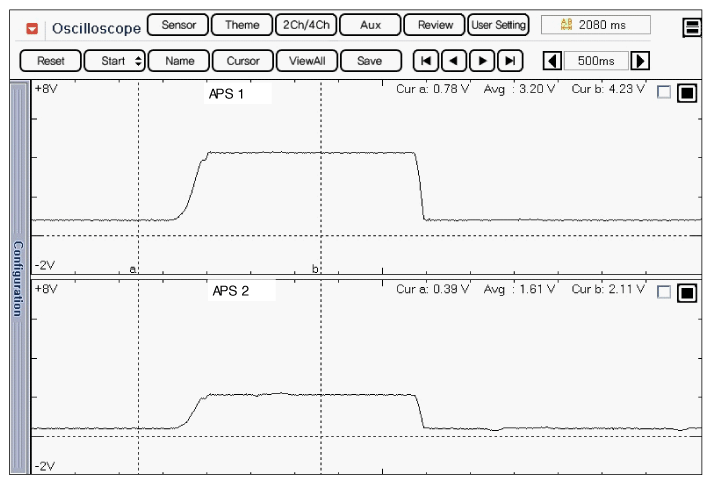
Task: Increase time base with right arrow
Action: (640, 61)
